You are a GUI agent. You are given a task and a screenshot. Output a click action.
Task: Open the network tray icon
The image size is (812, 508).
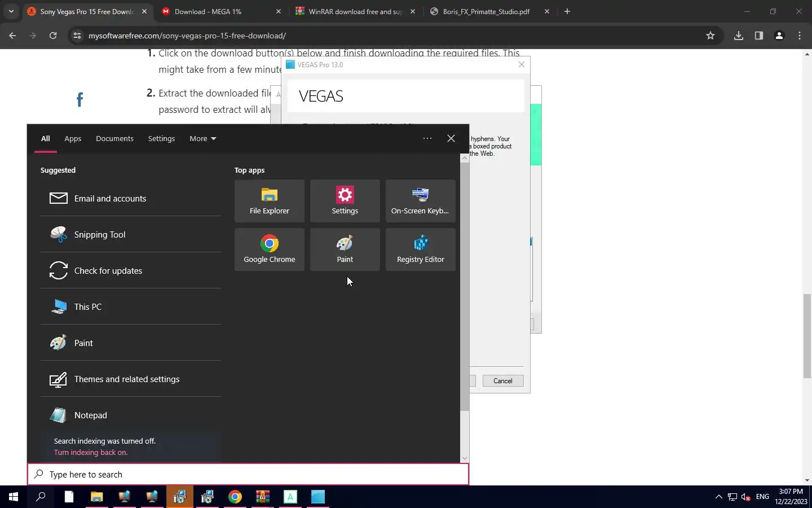tap(732, 497)
